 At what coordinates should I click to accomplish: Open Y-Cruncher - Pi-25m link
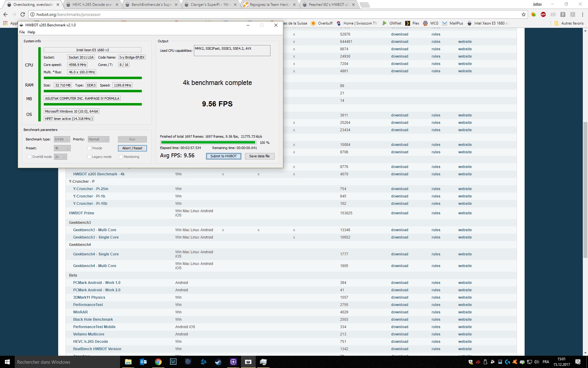tap(91, 189)
